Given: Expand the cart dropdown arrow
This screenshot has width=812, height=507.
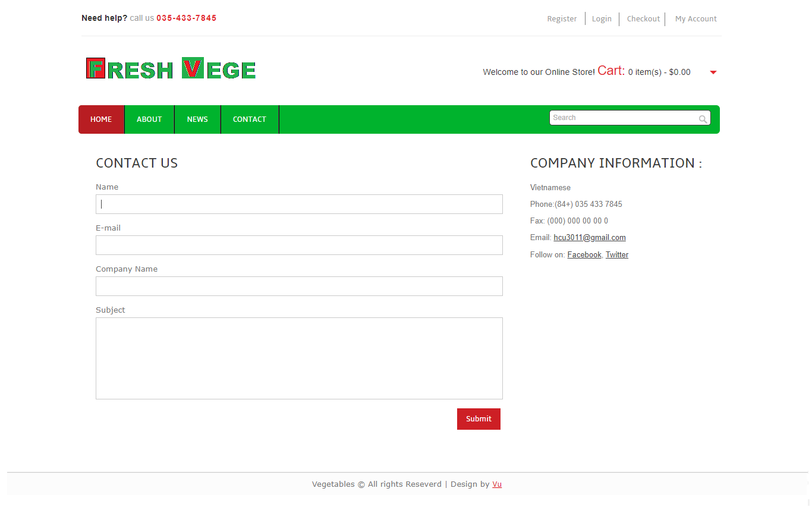Looking at the screenshot, I should tap(713, 73).
